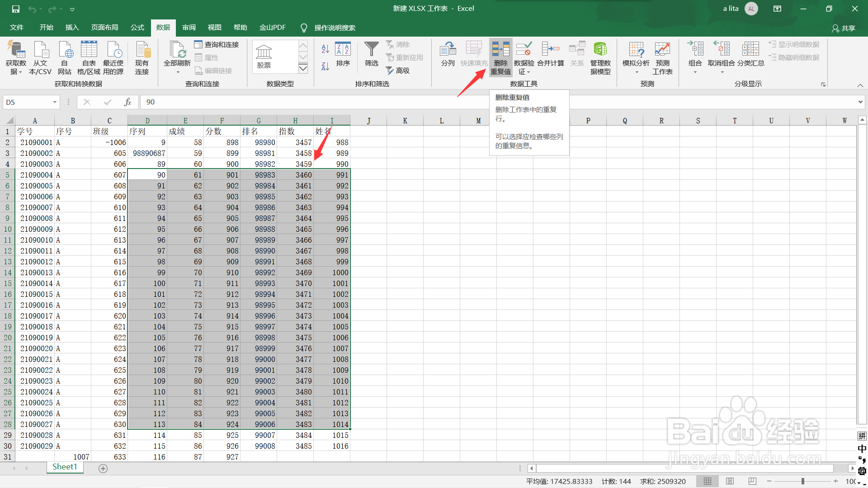868x488 pixels.
Task: Click the 共享 (Share) button
Action: coord(844,28)
